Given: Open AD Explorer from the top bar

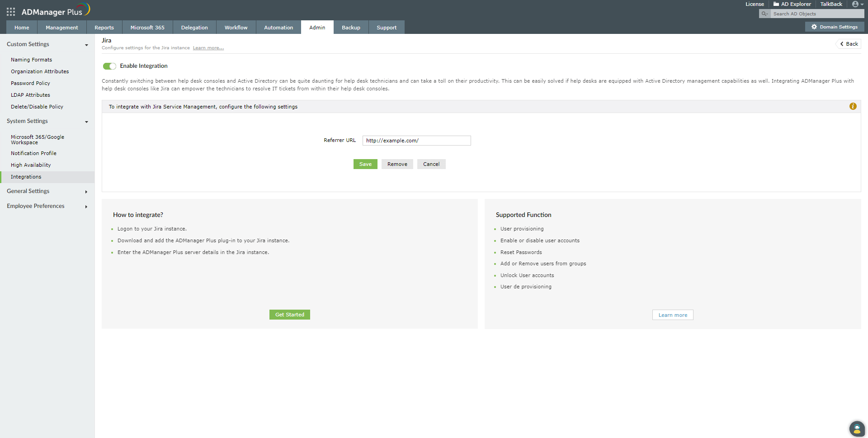Looking at the screenshot, I should [792, 4].
